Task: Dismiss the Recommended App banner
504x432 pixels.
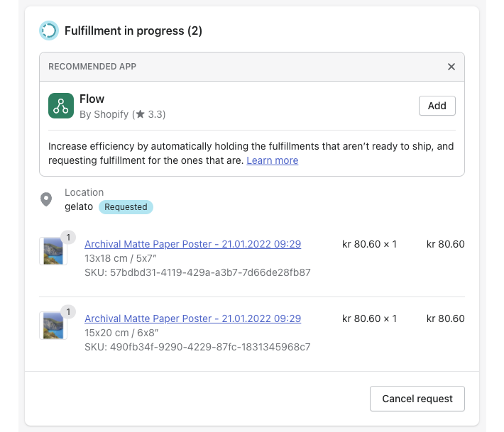Action: point(451,67)
